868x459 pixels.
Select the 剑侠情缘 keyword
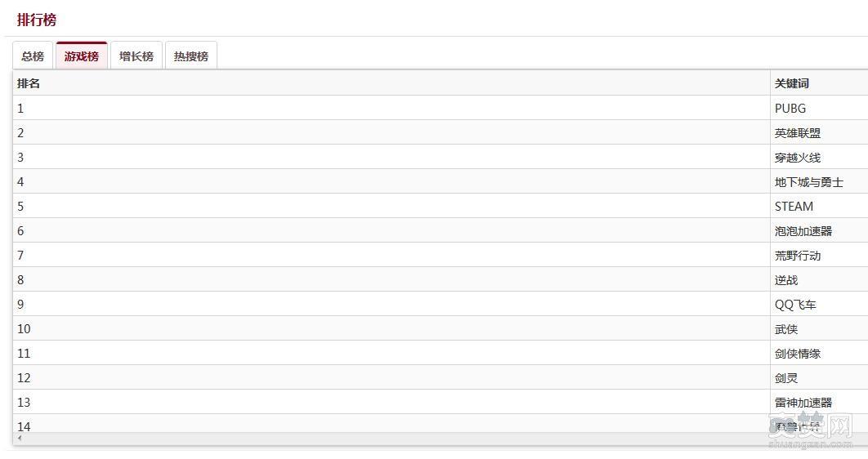pos(798,353)
